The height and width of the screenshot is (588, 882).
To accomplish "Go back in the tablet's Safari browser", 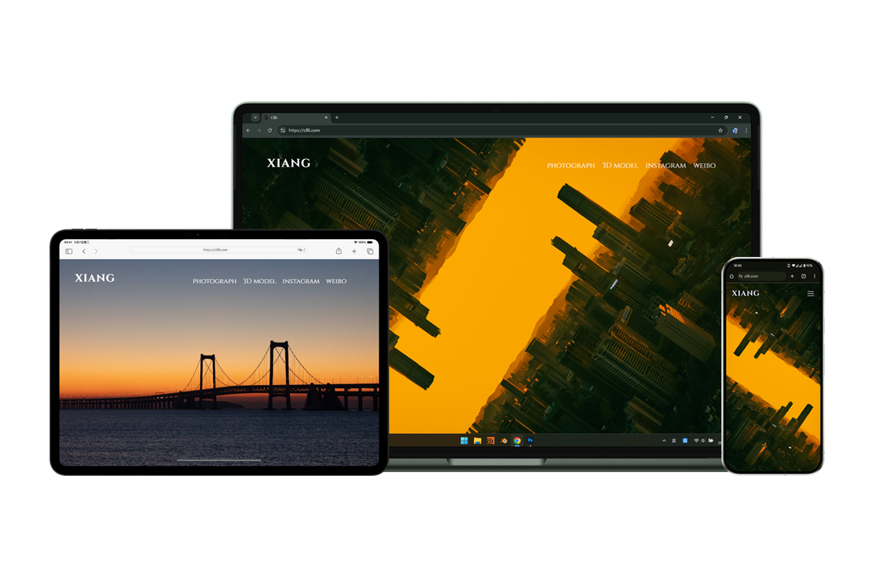I will [84, 251].
